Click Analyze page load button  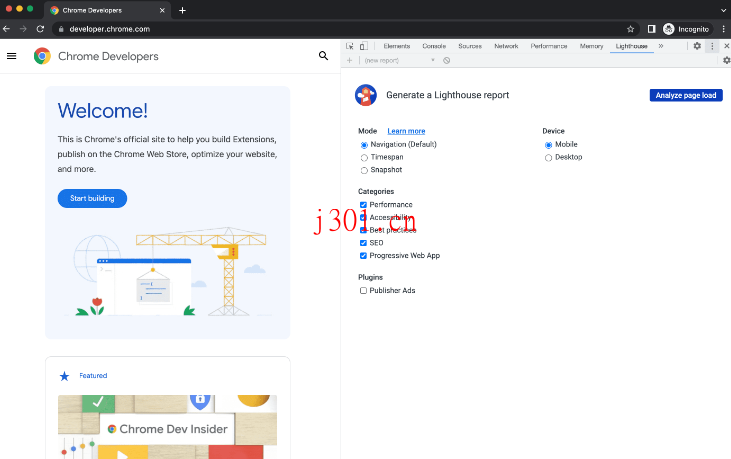pos(686,95)
